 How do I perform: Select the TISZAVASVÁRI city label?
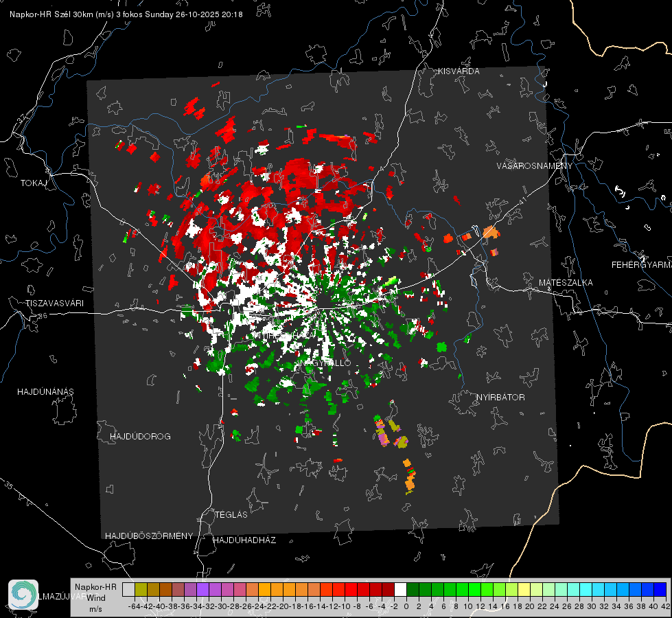(55, 304)
